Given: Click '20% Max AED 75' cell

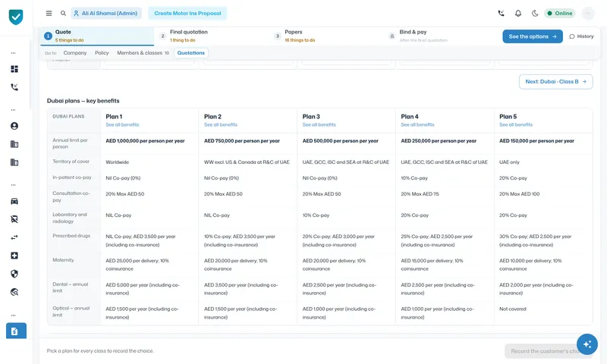Looking at the screenshot, I should point(420,194).
